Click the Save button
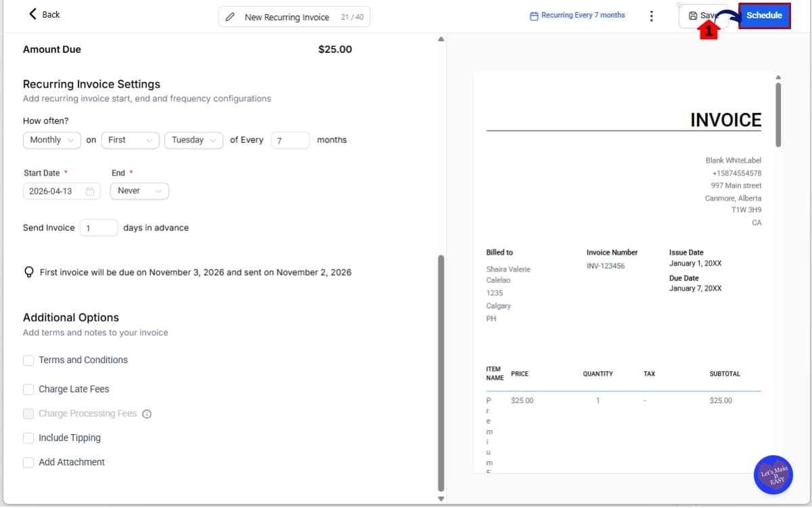This screenshot has width=812, height=508. tap(704, 15)
